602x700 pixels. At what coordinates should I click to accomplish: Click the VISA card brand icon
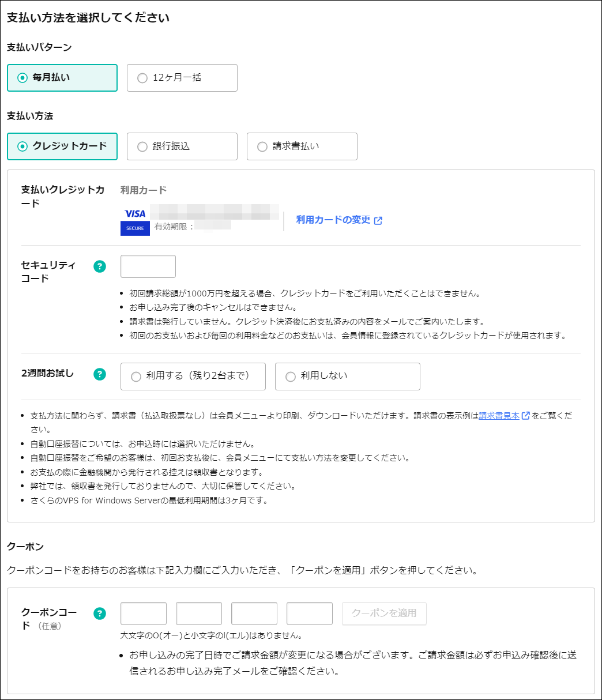coord(134,214)
